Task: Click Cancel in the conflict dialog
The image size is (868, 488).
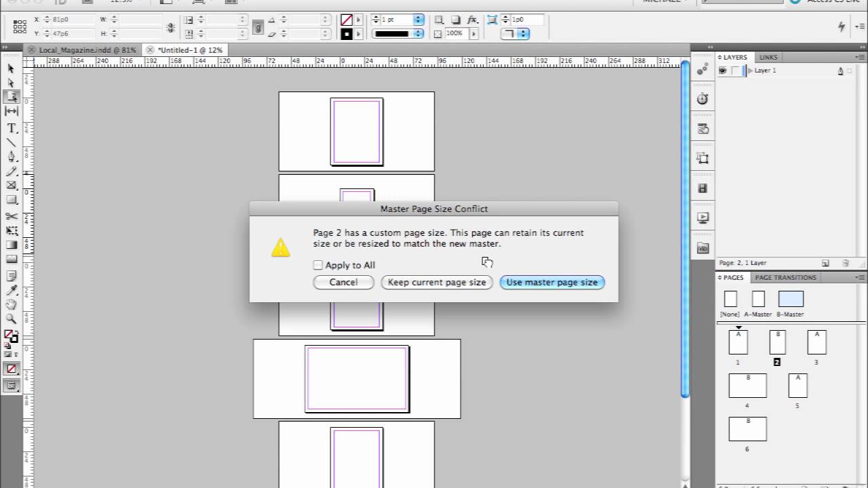Action: tap(343, 282)
